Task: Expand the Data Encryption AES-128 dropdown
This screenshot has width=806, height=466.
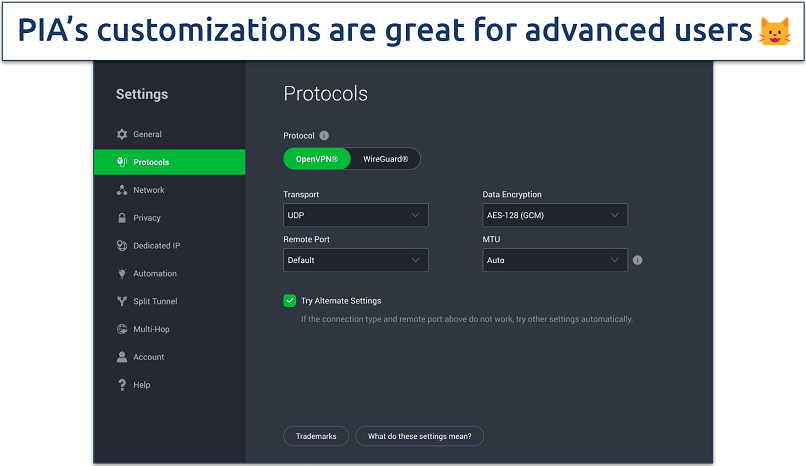Action: pyautogui.click(x=555, y=215)
